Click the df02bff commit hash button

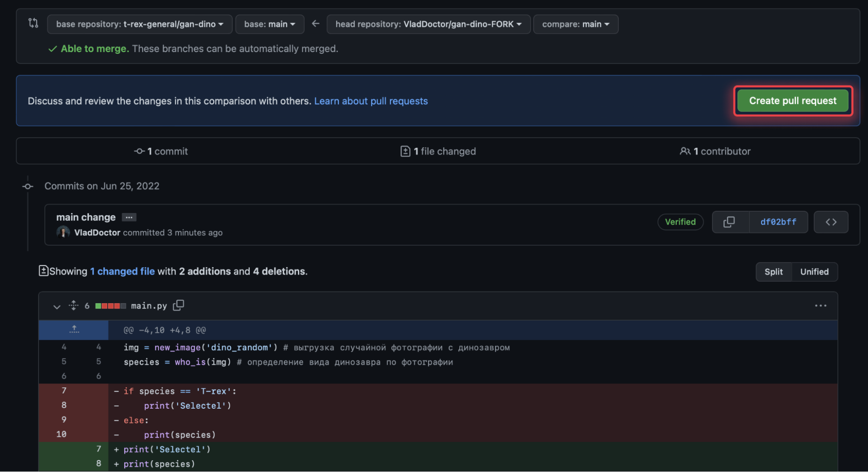pyautogui.click(x=779, y=222)
